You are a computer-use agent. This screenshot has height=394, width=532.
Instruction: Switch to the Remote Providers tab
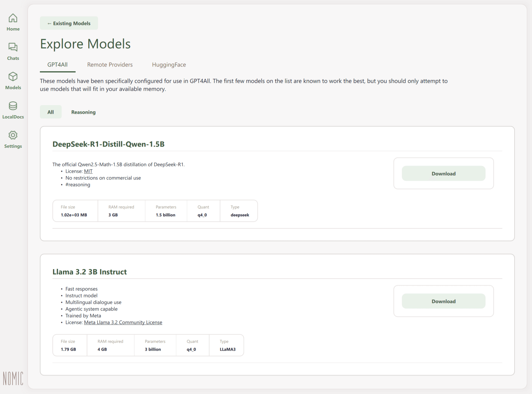click(110, 65)
